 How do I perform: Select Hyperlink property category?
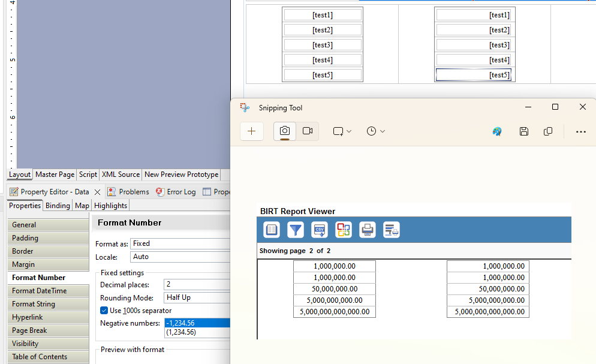[49, 317]
